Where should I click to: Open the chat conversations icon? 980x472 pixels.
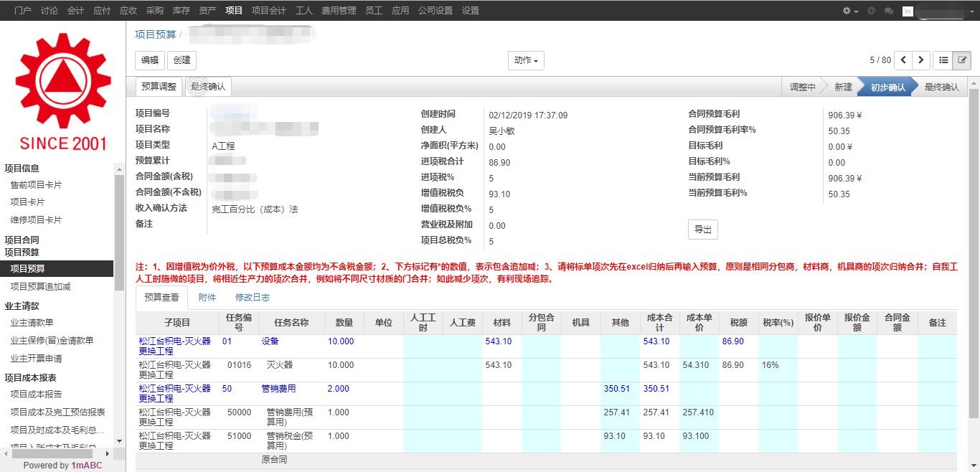coord(889,11)
